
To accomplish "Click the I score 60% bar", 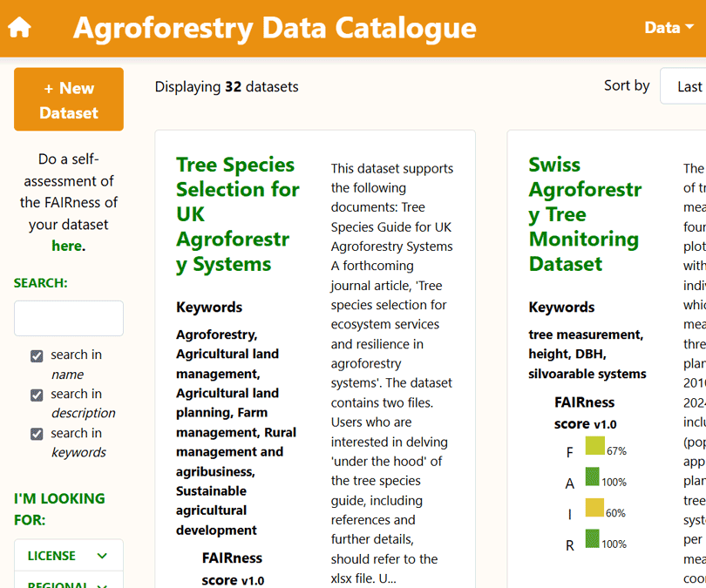I will coord(594,509).
